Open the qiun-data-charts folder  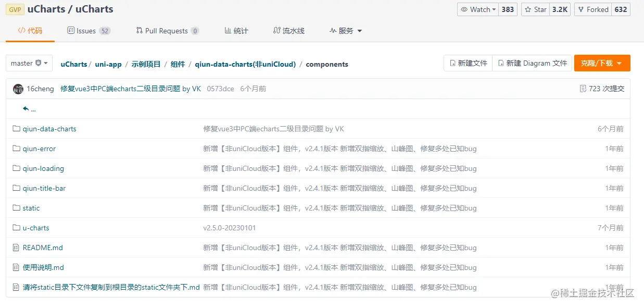coord(49,129)
